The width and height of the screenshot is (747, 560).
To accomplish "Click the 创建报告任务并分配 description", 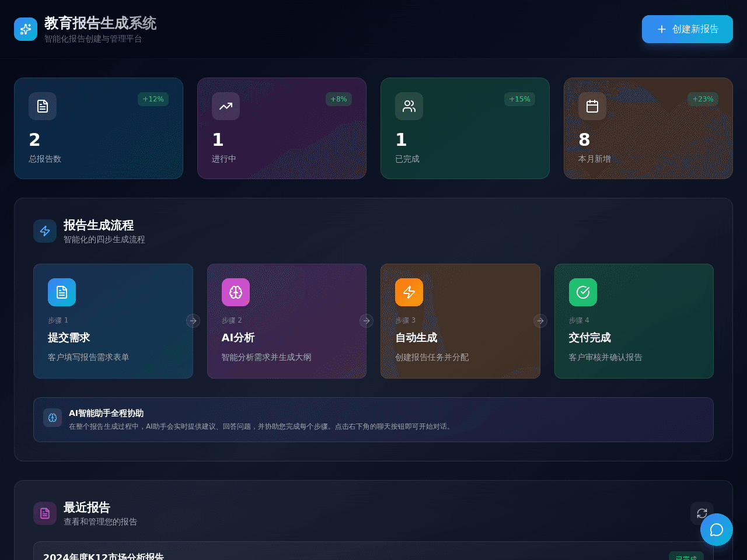I will [432, 357].
